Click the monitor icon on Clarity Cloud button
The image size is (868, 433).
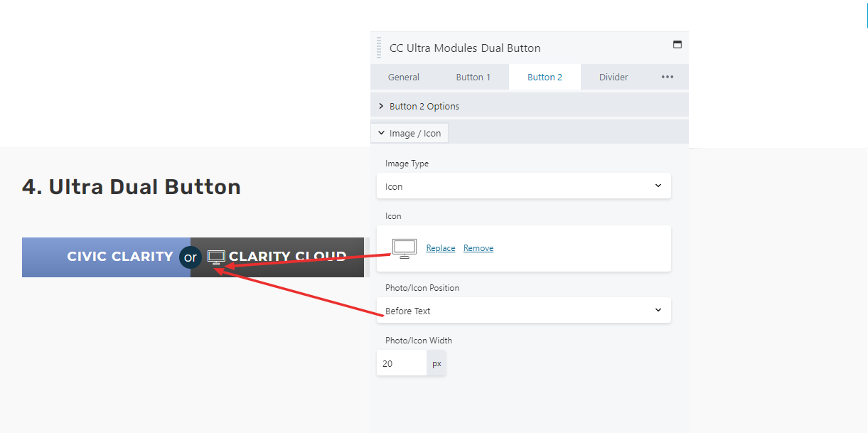click(x=216, y=257)
